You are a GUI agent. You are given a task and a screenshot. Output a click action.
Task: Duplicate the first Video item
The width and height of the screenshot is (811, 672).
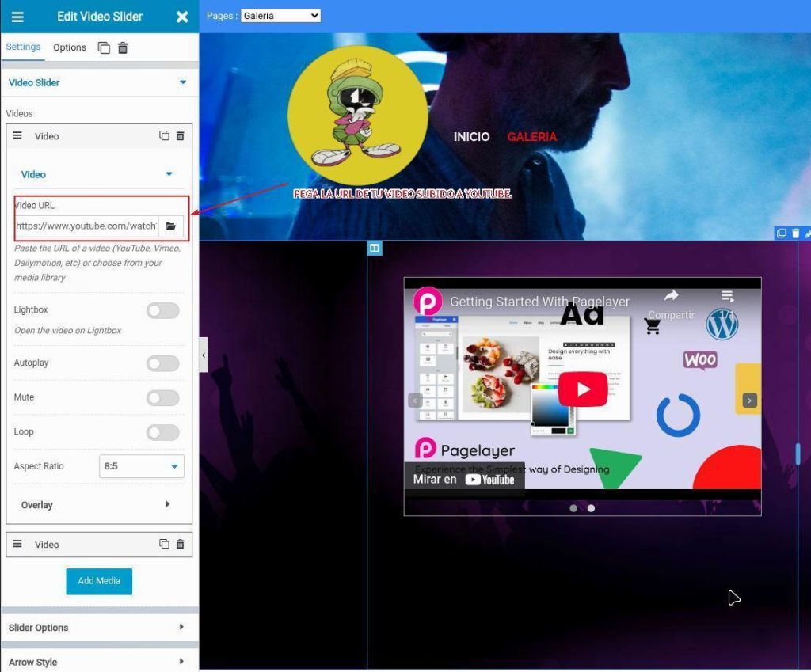164,136
